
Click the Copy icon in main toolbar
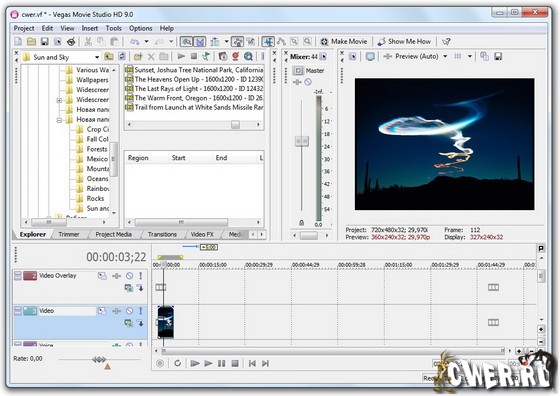[x=101, y=42]
